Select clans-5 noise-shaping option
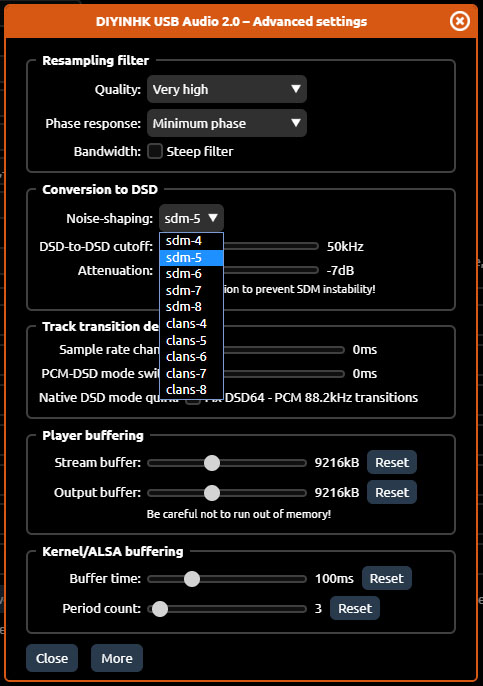Viewport: 483px width, 686px height. pyautogui.click(x=192, y=340)
